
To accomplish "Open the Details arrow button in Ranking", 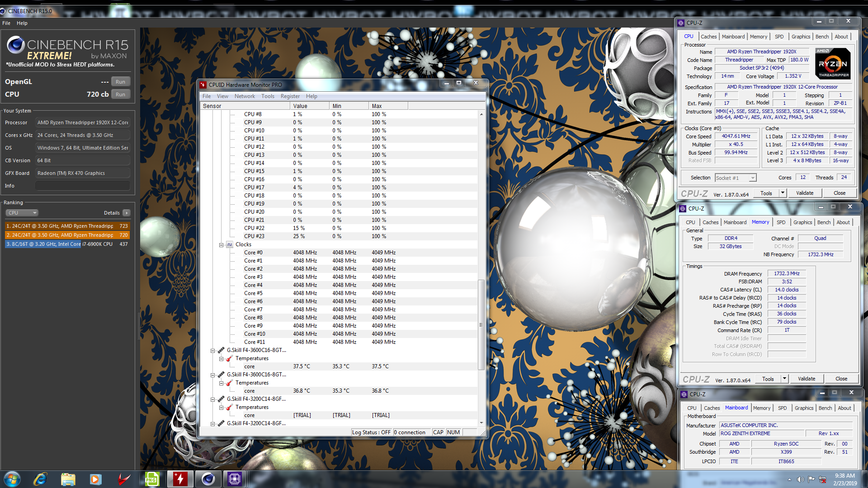I will 127,213.
